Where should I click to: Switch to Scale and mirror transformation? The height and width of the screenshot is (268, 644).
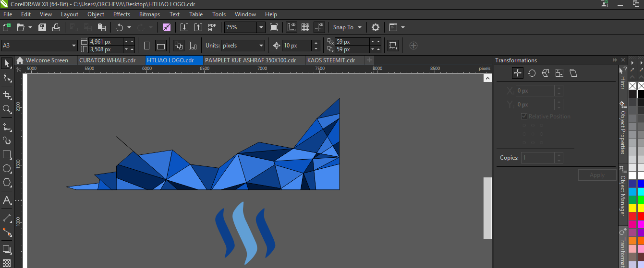click(x=546, y=73)
